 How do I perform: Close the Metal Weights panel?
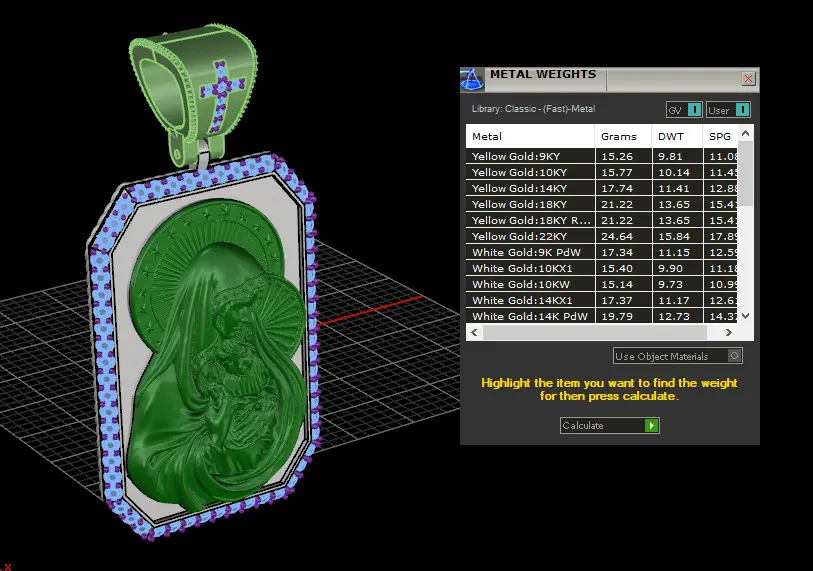point(748,79)
